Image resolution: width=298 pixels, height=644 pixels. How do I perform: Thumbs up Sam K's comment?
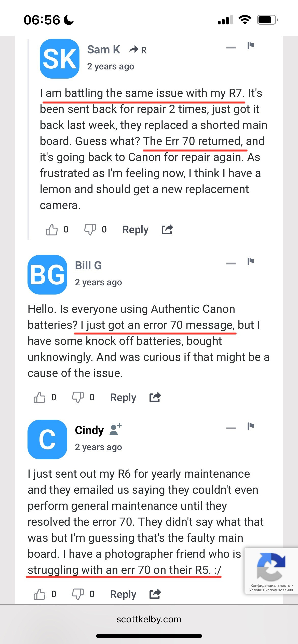[51, 229]
